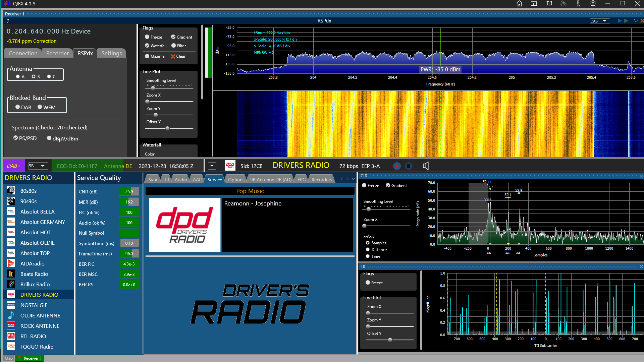Open the Info icon in title bar
The height and width of the screenshot is (362, 644).
[x=578, y=4]
